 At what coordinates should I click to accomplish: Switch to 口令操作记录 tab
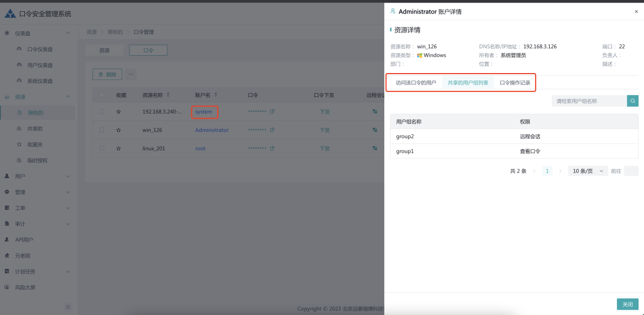(515, 83)
